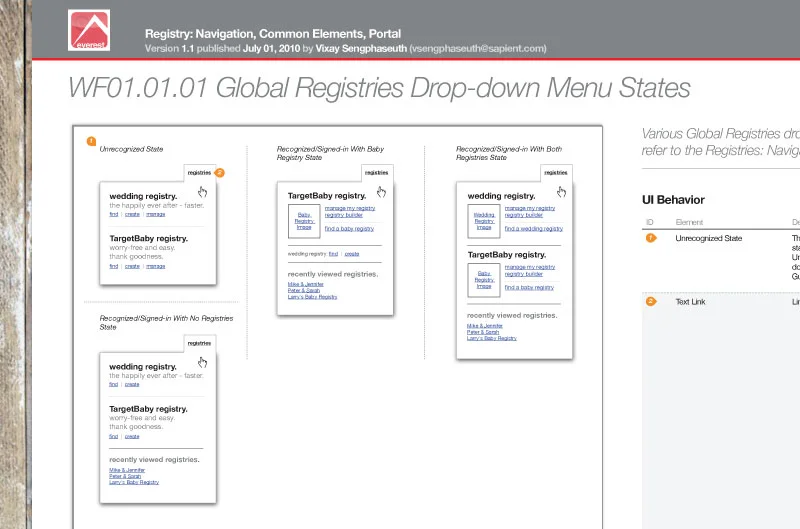The image size is (800, 529).
Task: Open Larry's Baby Registry in Both Registries panel
Action: click(492, 338)
